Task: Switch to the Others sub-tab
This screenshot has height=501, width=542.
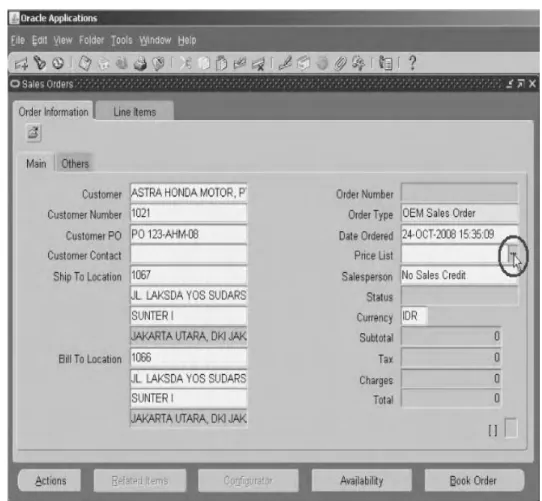Action: click(x=75, y=163)
